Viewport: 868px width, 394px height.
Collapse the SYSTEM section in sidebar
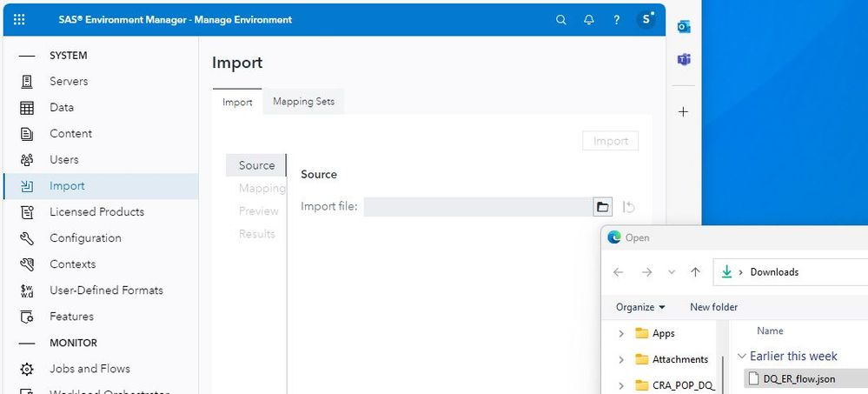[x=27, y=56]
